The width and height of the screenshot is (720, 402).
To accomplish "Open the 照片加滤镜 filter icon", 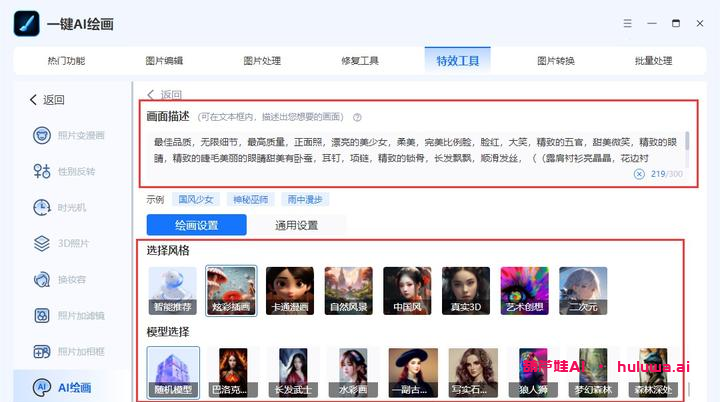I will [x=42, y=315].
